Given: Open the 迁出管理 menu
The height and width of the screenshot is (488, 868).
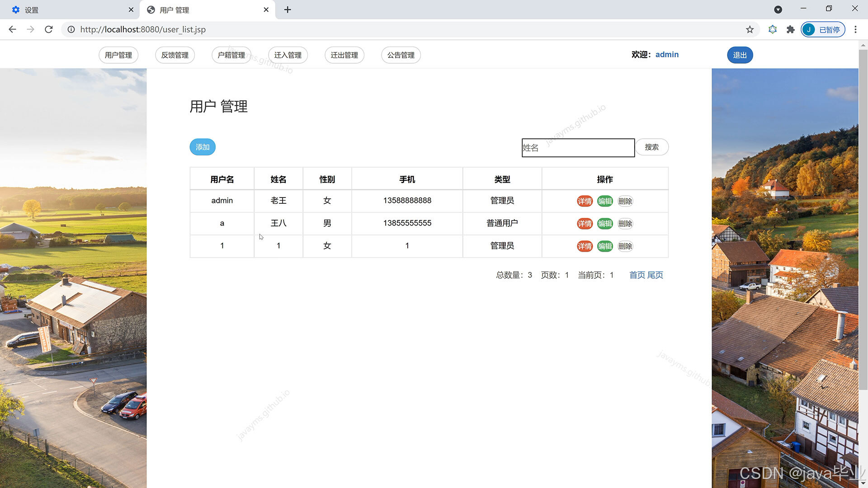Looking at the screenshot, I should tap(344, 55).
